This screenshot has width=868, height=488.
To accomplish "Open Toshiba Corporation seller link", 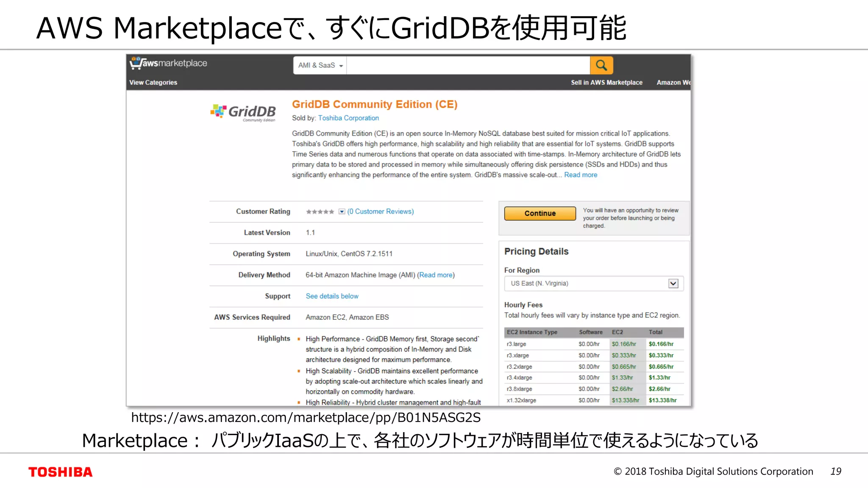I will pos(348,118).
